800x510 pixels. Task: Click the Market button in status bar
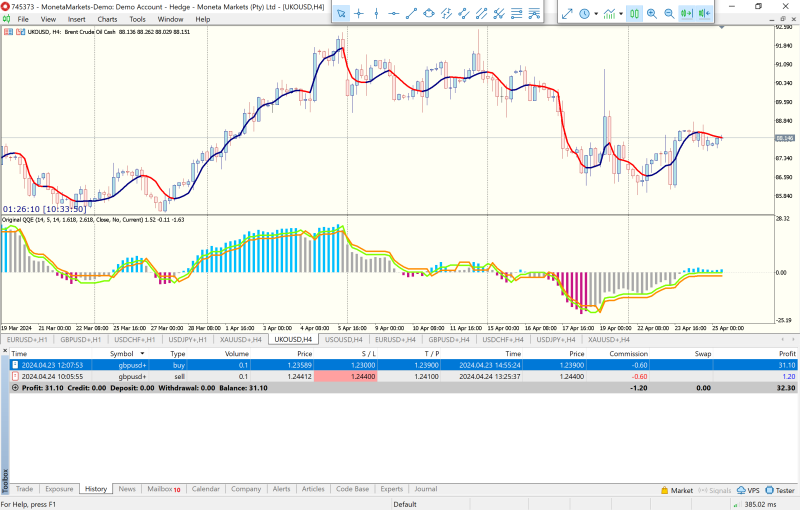pyautogui.click(x=676, y=491)
